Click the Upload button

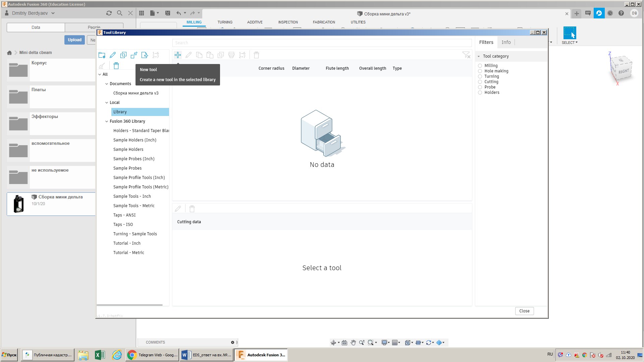[74, 40]
